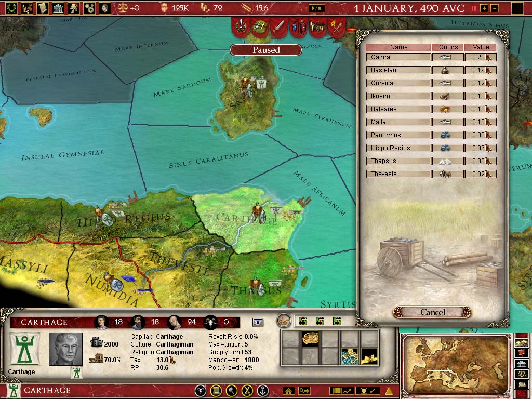This screenshot has height=399, width=532.
Task: Toggle the yellow warning triangle on the bottom bar
Action: pyautogui.click(x=389, y=391)
